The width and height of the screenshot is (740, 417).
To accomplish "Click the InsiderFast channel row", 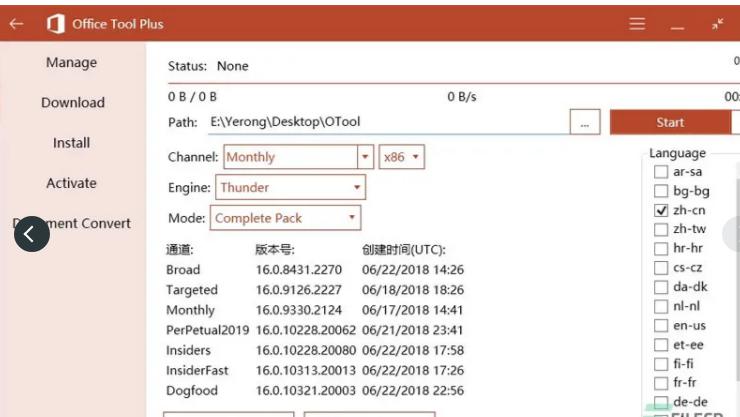I will tap(315, 370).
